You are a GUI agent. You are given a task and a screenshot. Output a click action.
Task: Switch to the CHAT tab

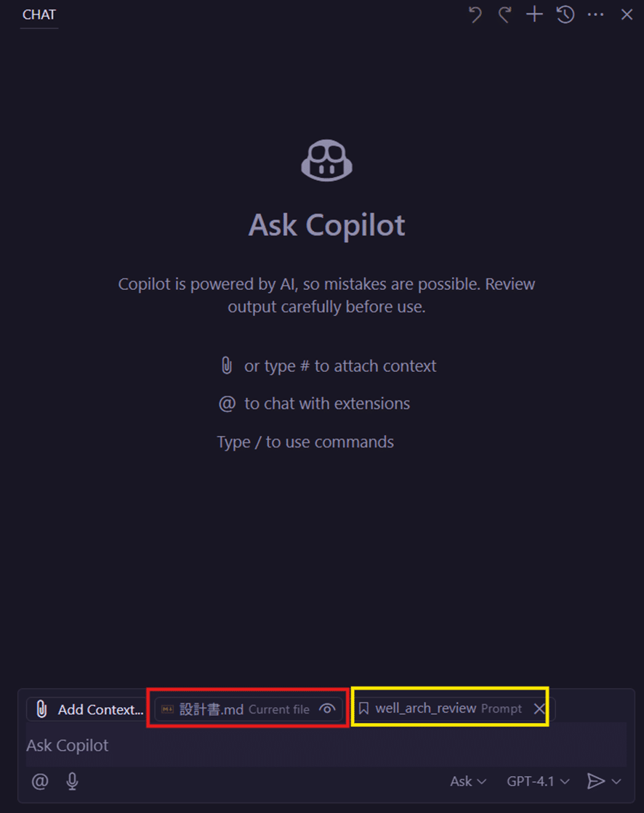point(39,14)
